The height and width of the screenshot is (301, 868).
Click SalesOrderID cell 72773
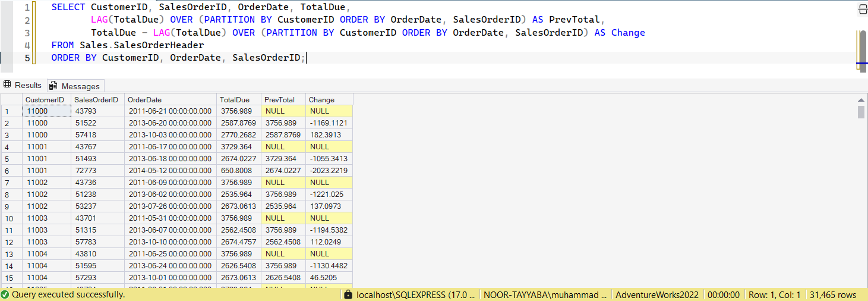(x=97, y=171)
